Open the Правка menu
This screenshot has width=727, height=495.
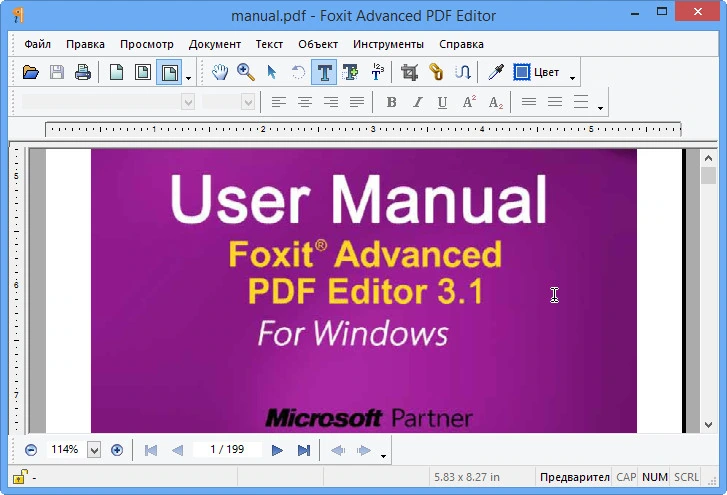coord(85,44)
